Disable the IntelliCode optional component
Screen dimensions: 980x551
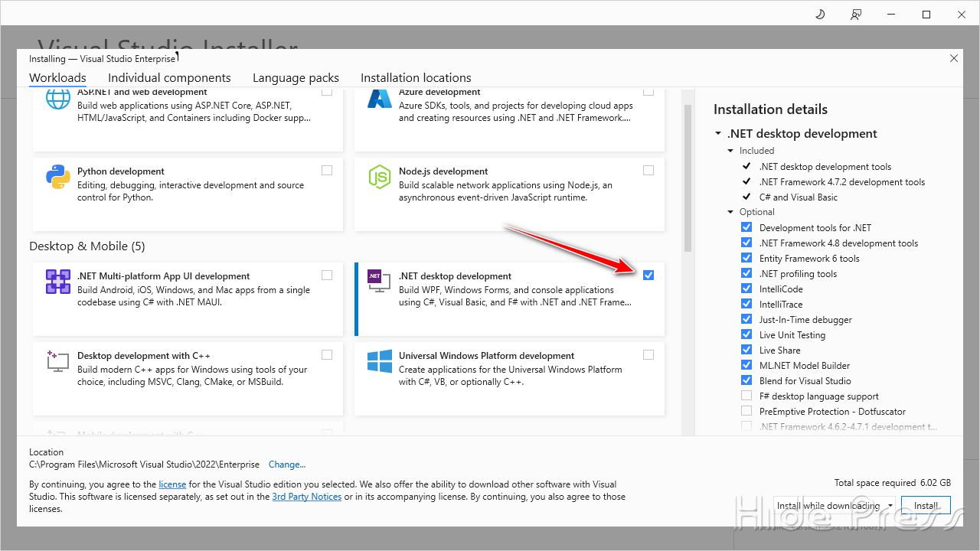coord(746,289)
